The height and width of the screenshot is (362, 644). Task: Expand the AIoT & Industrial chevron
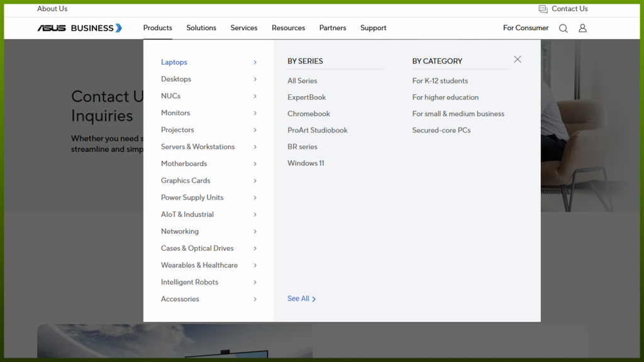[255, 215]
